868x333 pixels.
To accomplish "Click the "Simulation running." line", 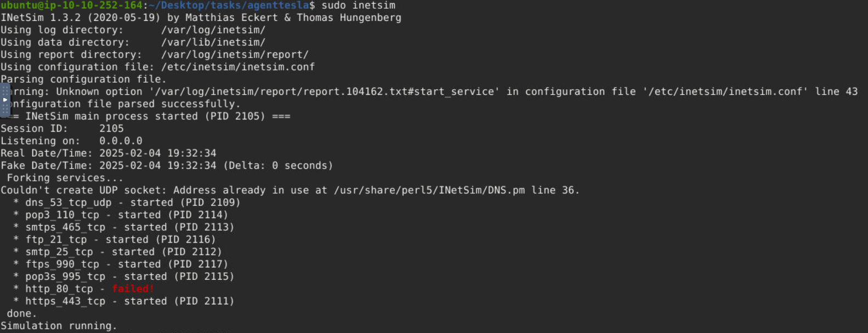I will (59, 326).
